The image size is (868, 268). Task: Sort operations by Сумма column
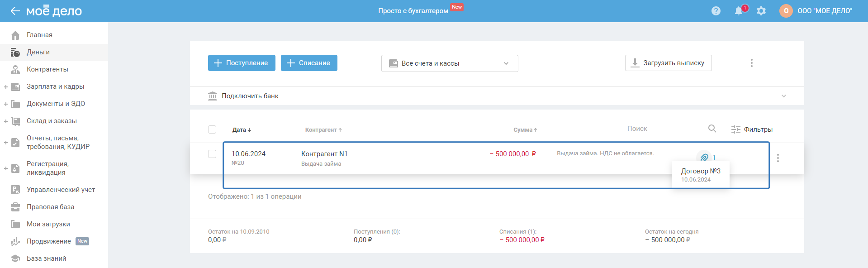525,130
